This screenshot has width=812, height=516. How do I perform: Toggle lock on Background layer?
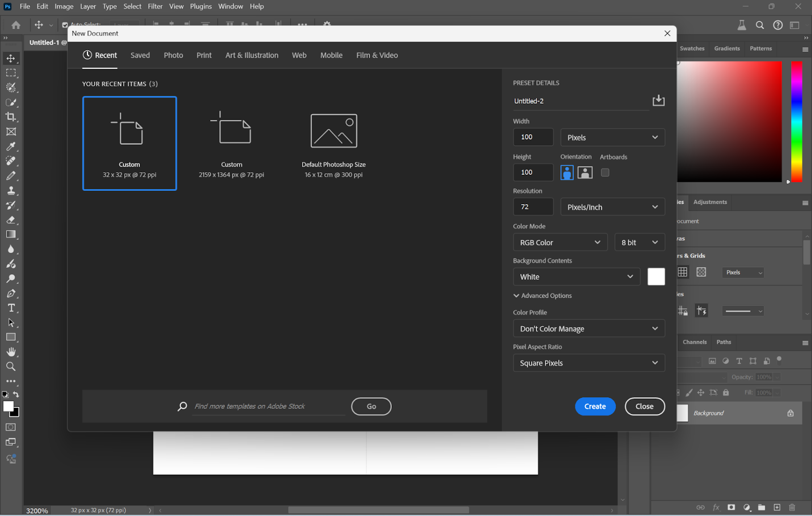pyautogui.click(x=790, y=413)
